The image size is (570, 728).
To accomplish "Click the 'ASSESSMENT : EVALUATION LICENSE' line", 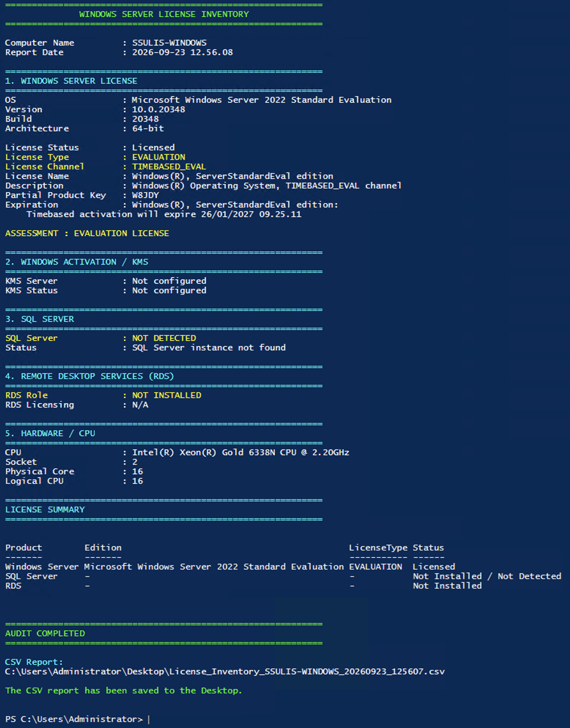I will pyautogui.click(x=87, y=234).
